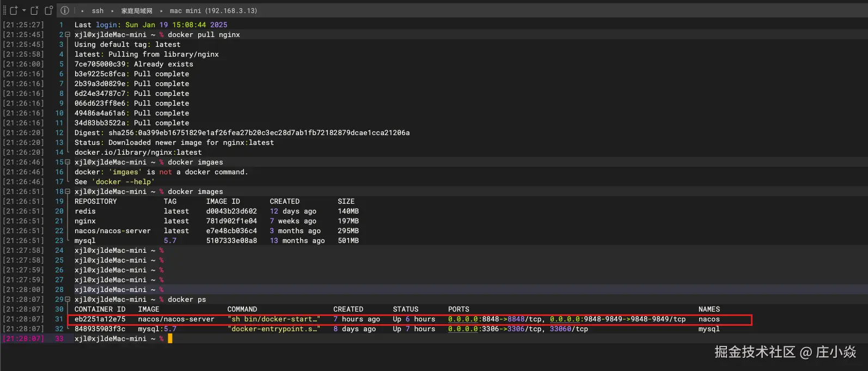The width and height of the screenshot is (868, 371).
Task: Open the session info icon
Action: (x=65, y=10)
